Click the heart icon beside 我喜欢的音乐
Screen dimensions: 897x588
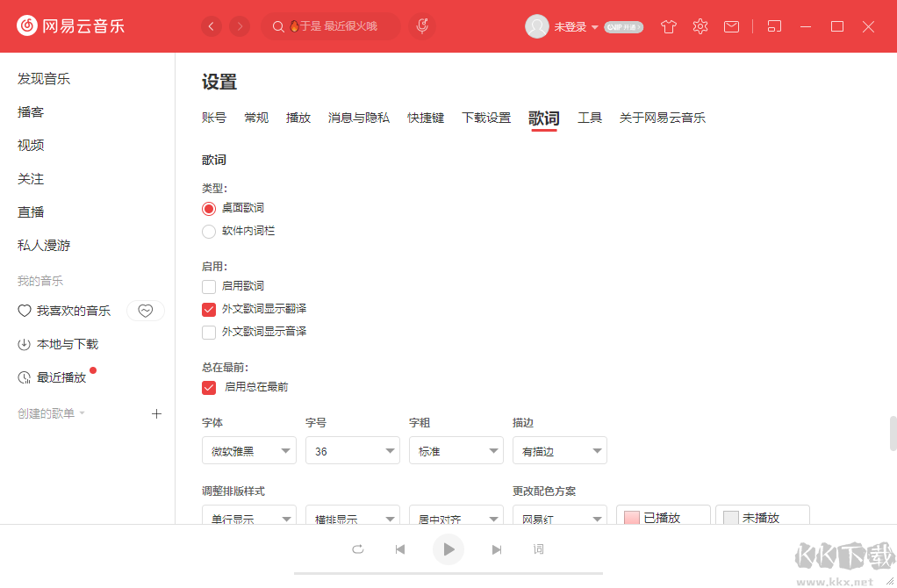point(145,311)
